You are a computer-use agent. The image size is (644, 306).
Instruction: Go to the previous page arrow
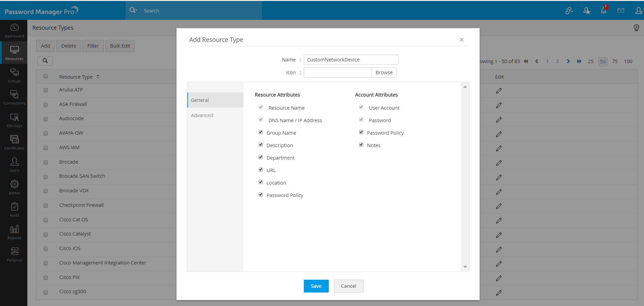pyautogui.click(x=537, y=61)
